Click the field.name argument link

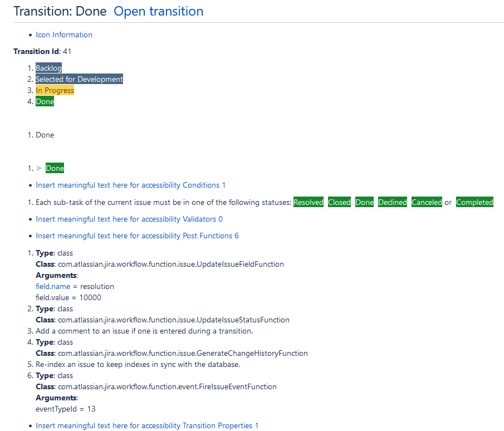pyautogui.click(x=53, y=286)
